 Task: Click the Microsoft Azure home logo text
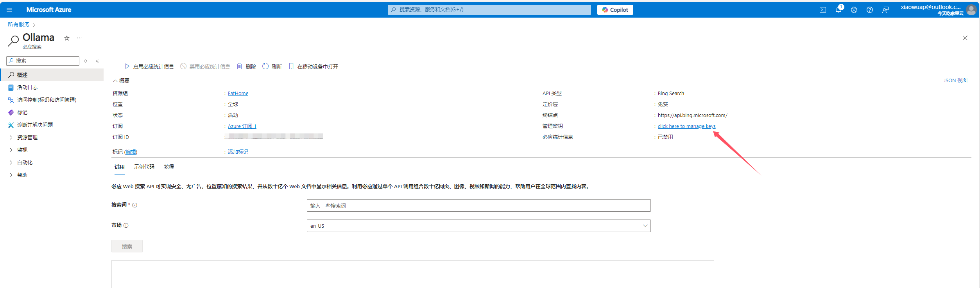49,10
